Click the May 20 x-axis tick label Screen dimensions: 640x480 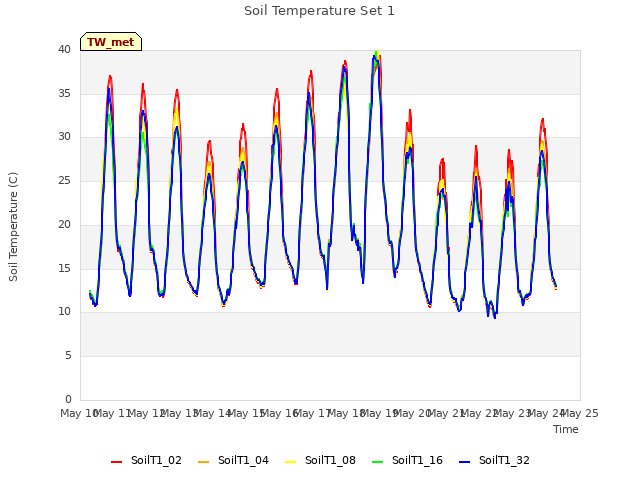click(412, 413)
